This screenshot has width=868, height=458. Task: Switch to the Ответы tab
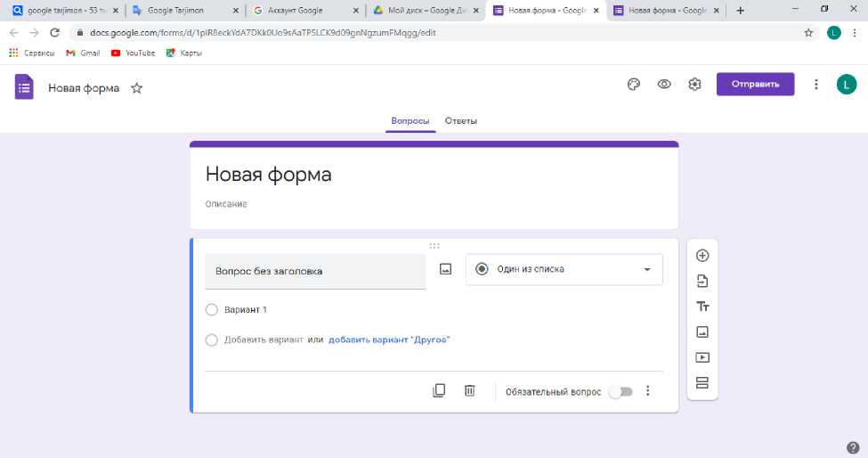tap(460, 120)
